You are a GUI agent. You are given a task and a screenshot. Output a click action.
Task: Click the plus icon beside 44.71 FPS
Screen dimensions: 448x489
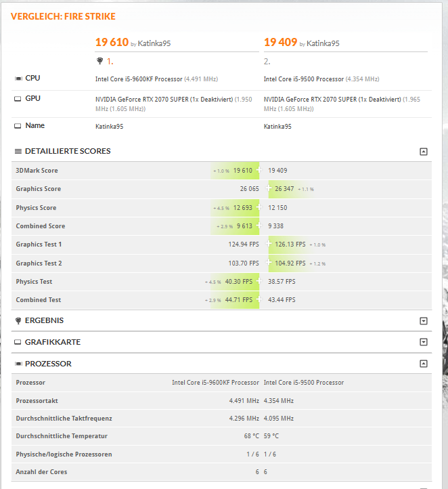(259, 299)
